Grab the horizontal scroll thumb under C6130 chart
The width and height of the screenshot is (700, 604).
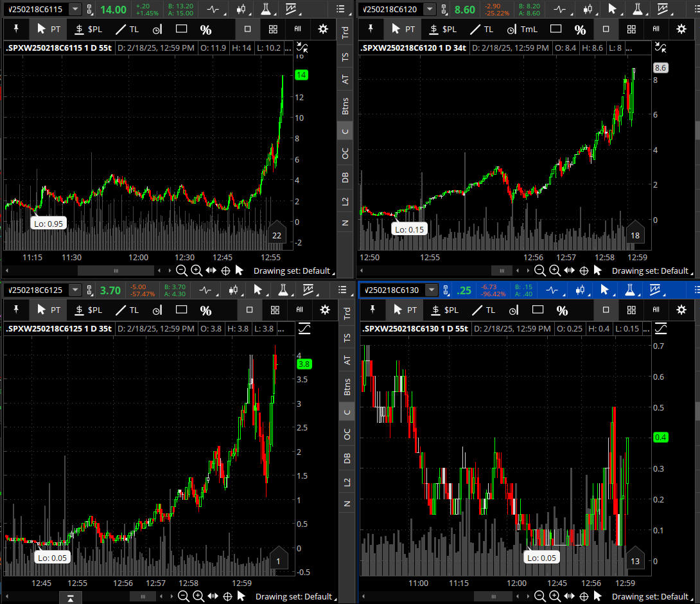pos(493,596)
